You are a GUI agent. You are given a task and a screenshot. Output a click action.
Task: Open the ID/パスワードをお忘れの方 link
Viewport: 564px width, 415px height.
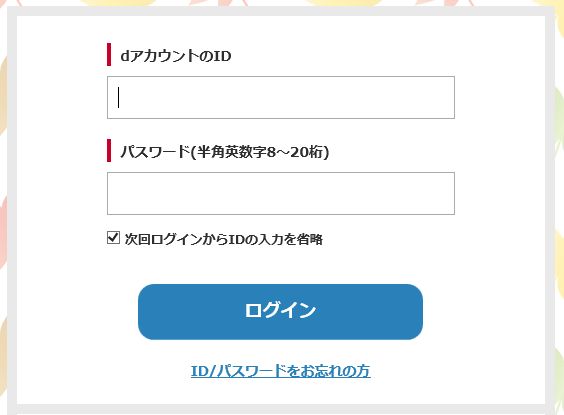(x=281, y=371)
